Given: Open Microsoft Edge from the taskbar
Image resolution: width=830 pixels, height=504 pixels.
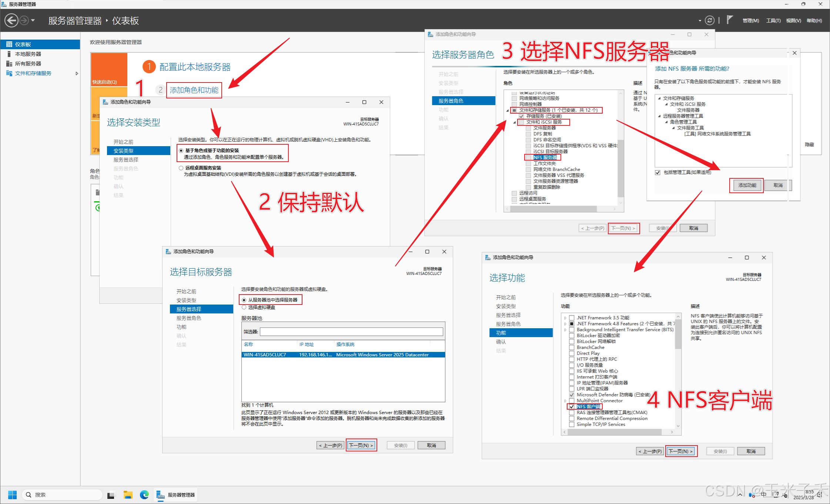Looking at the screenshot, I should [x=144, y=495].
